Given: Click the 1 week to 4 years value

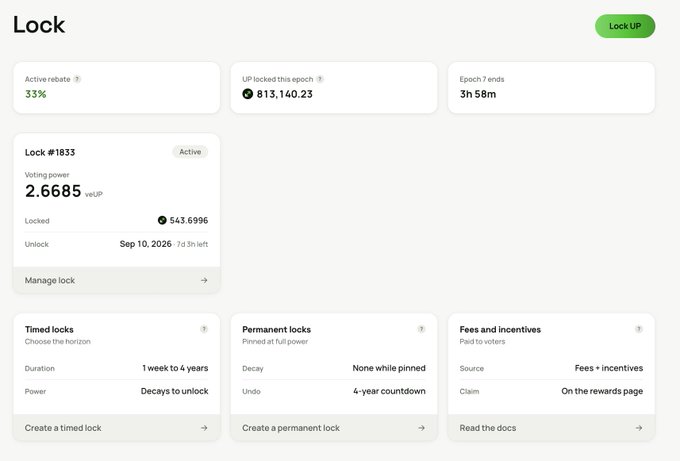Looking at the screenshot, I should (x=175, y=368).
